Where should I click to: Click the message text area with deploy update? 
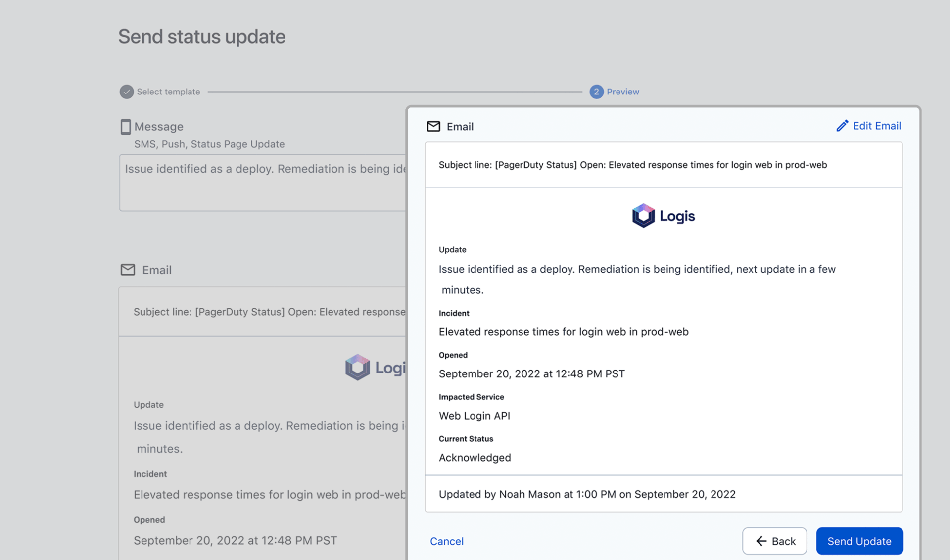(262, 182)
